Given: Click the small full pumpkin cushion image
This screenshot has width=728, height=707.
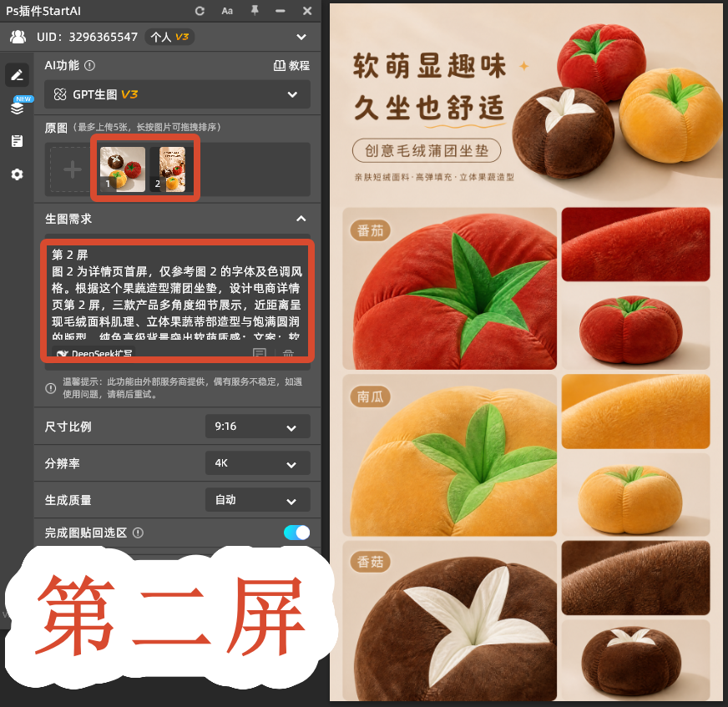Looking at the screenshot, I should (x=635, y=495).
